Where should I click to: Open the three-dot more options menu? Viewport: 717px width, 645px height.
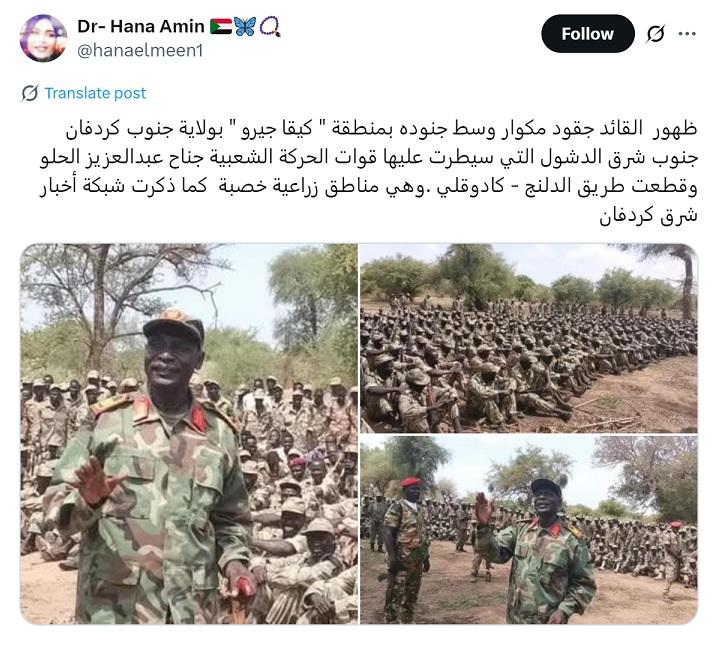pyautogui.click(x=687, y=33)
